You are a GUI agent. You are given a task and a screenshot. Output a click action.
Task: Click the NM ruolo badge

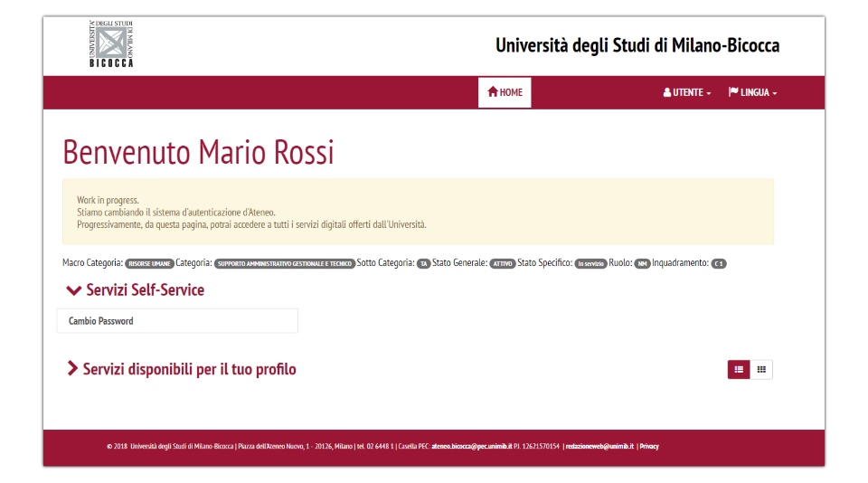[642, 264]
